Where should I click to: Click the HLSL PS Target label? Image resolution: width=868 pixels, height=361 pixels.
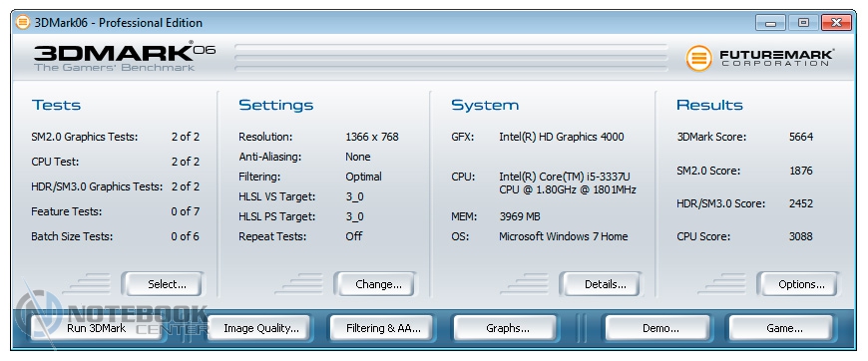(x=276, y=216)
